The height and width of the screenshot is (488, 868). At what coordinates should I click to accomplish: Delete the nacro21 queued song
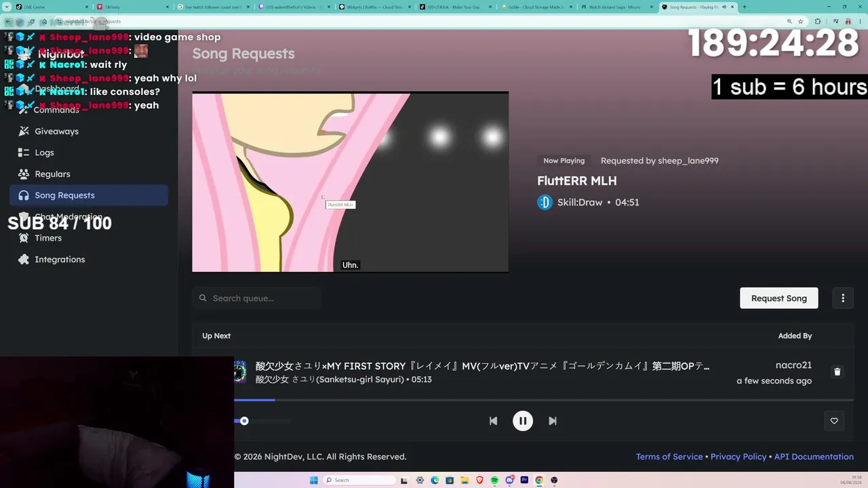tap(837, 372)
